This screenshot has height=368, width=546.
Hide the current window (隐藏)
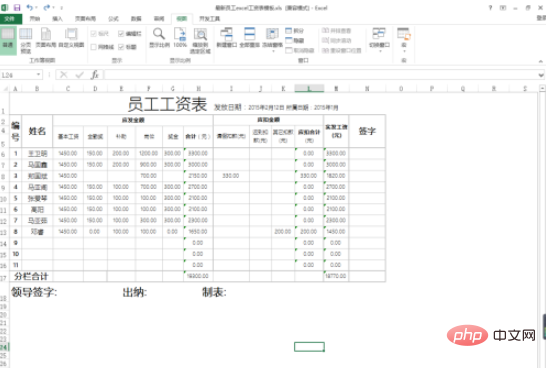[x=295, y=40]
